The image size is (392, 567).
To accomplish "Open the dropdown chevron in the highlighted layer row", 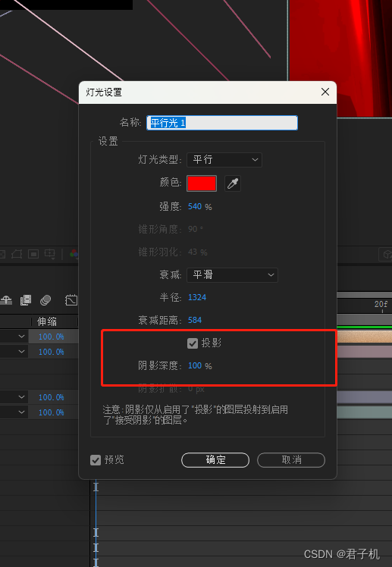I will 22,337.
